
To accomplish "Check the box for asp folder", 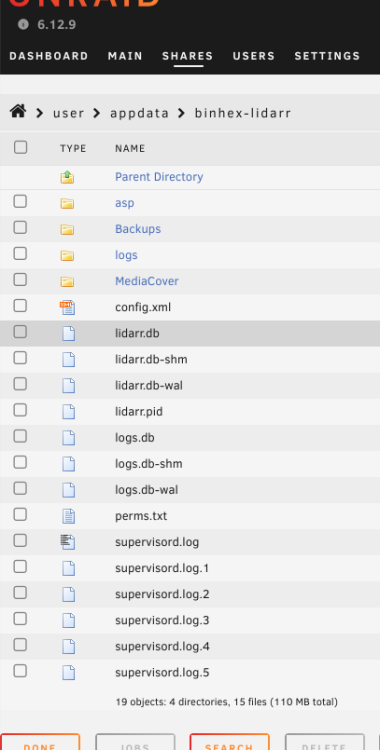I will (20, 201).
